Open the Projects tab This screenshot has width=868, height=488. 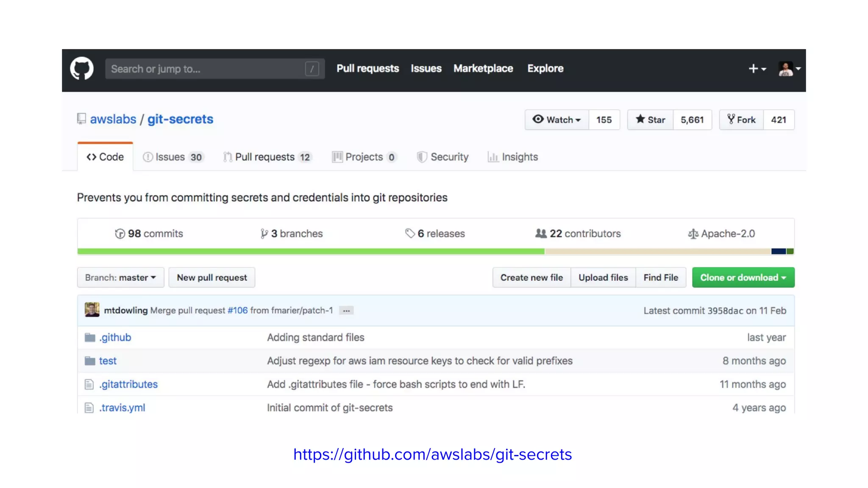(364, 157)
